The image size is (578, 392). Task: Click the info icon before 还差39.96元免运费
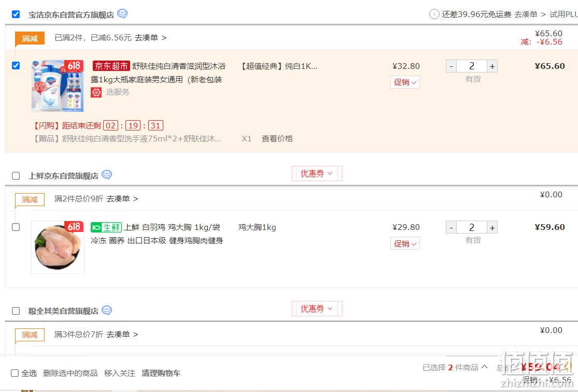434,14
